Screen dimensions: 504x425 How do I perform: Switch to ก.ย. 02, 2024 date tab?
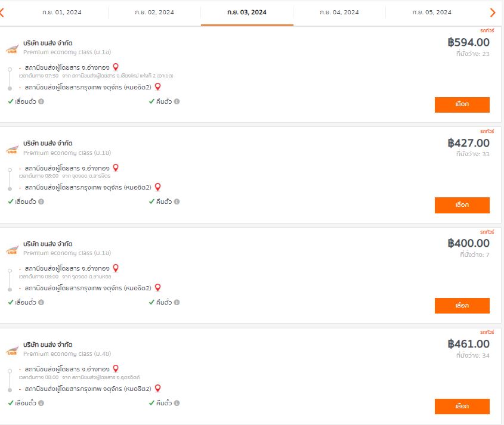(x=154, y=13)
